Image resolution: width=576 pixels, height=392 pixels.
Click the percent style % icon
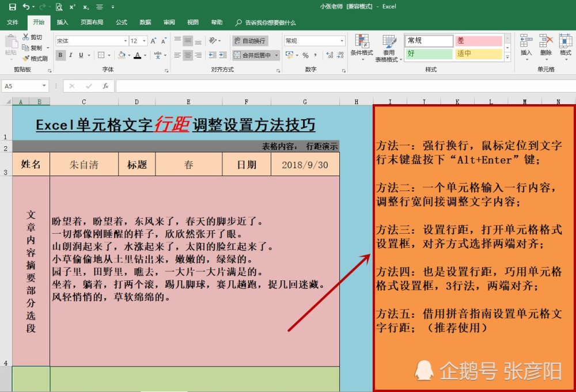[305, 55]
